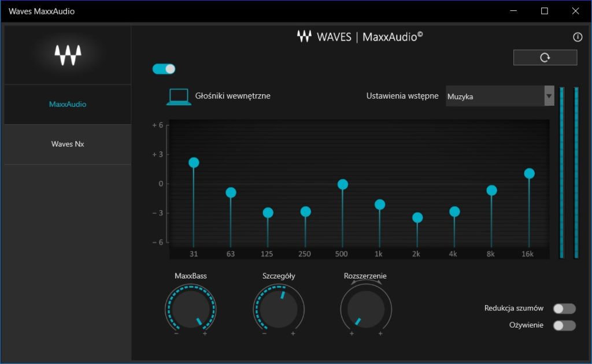Click the Głośniki wewnętrzne device label

coord(232,96)
